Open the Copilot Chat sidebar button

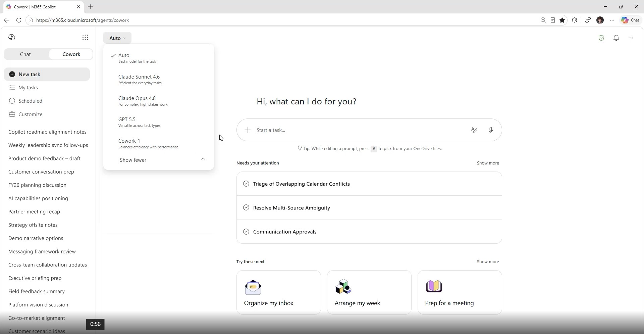(x=630, y=20)
